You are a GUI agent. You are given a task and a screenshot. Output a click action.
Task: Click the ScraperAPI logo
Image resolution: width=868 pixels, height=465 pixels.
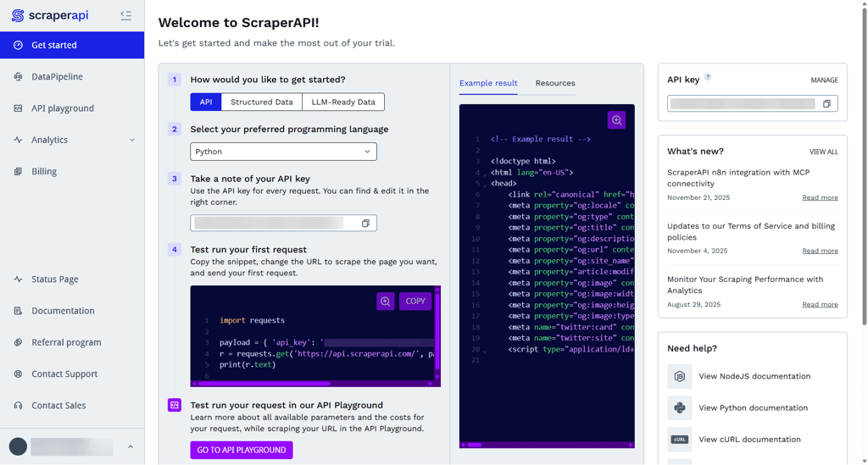pos(50,15)
